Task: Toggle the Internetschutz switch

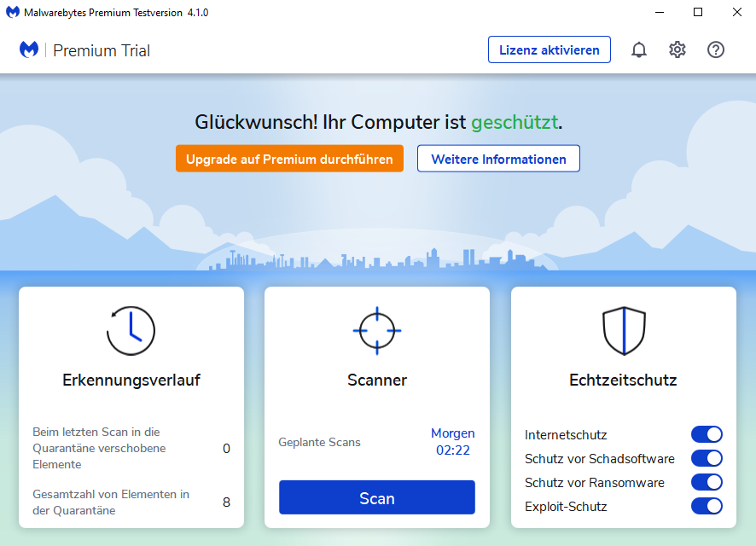Action: tap(707, 434)
